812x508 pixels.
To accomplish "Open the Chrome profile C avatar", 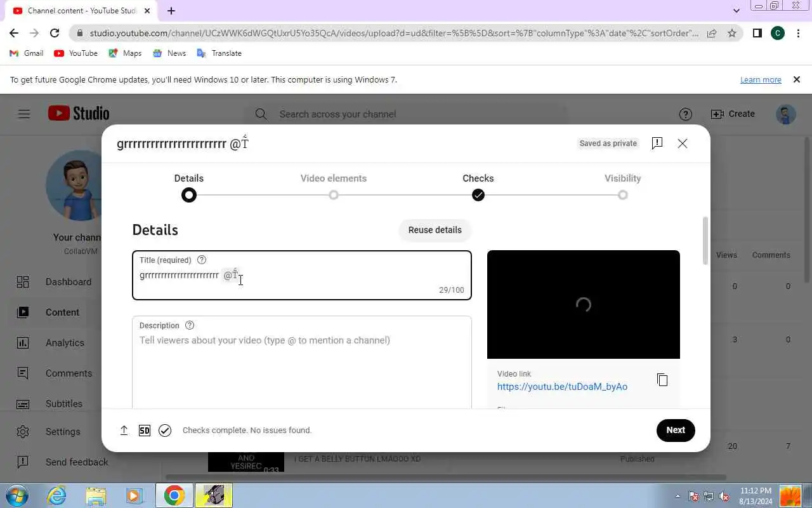I will tap(778, 33).
